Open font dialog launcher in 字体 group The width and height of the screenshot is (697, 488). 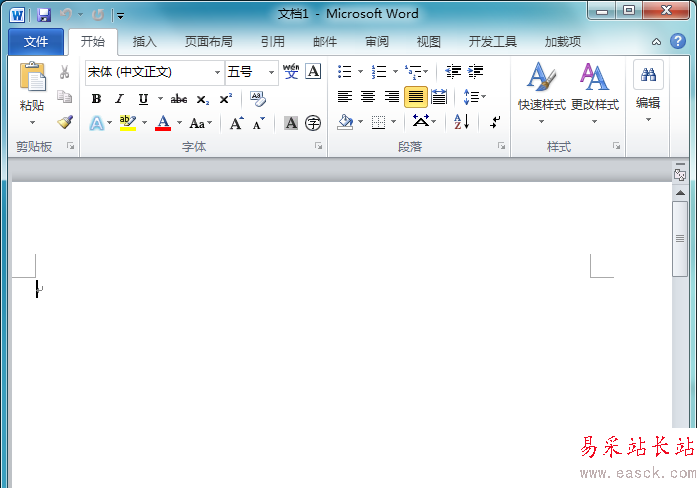318,146
